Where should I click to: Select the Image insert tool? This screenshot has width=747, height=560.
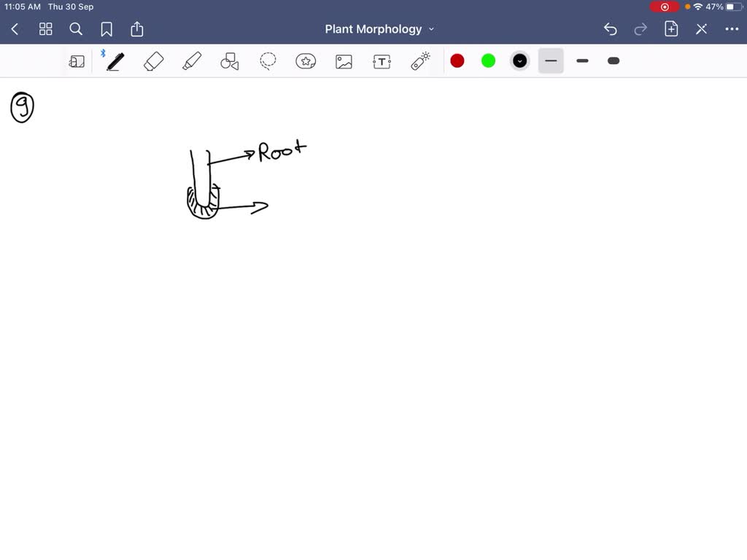pyautogui.click(x=344, y=61)
